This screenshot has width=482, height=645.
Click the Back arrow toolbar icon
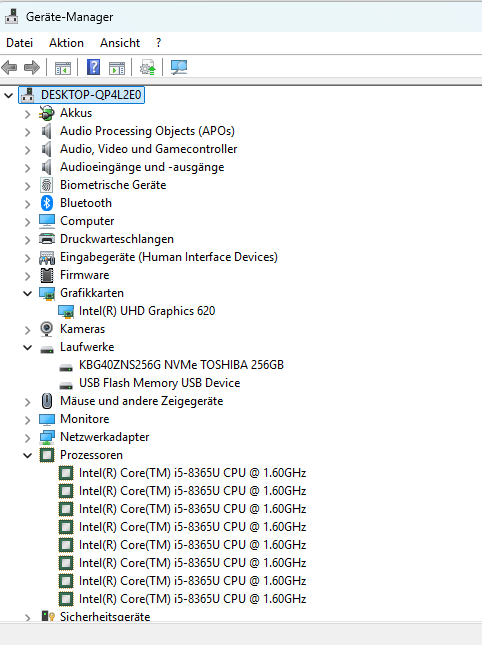9,67
